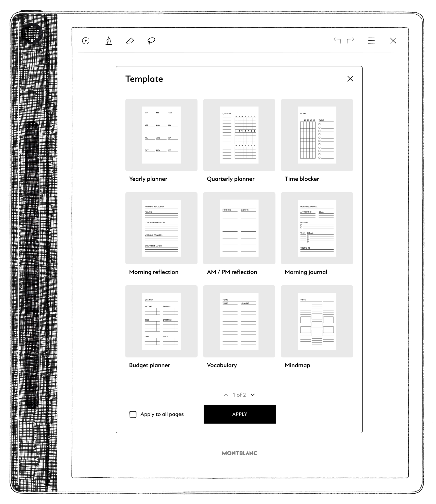This screenshot has height=504, width=436.
Task: Pick the Mindmap template
Action: [x=317, y=321]
